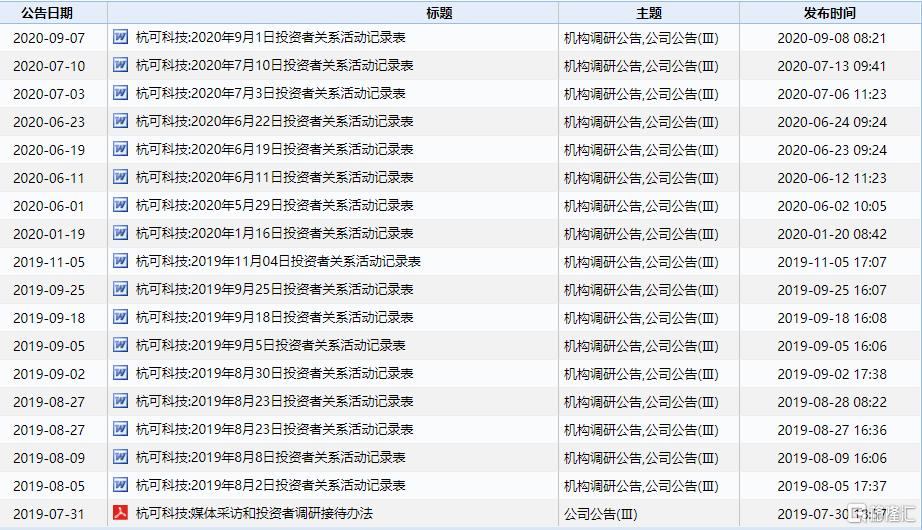The height and width of the screenshot is (530, 922).
Task: Open title 杭可科技:2019年8月2日投资者关系活动记录表
Action: coord(270,486)
